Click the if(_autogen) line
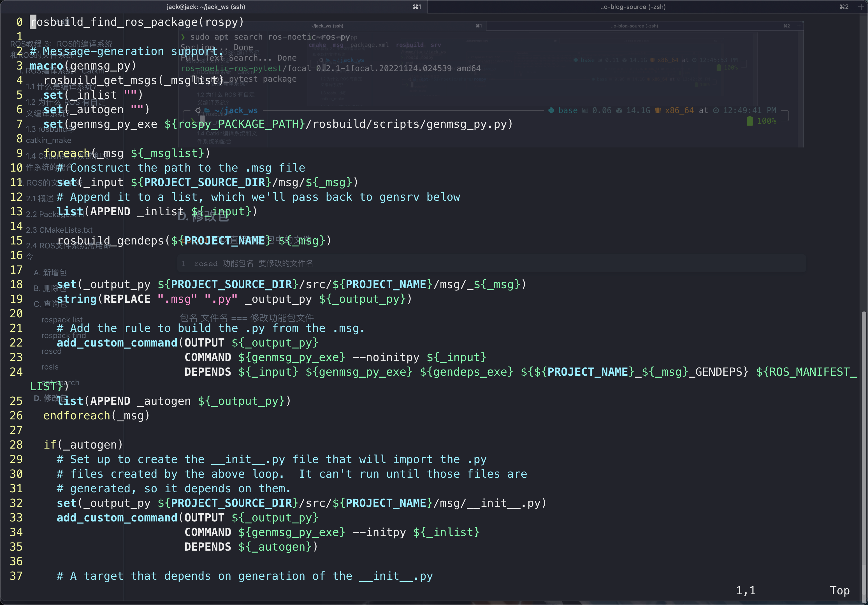 83,445
